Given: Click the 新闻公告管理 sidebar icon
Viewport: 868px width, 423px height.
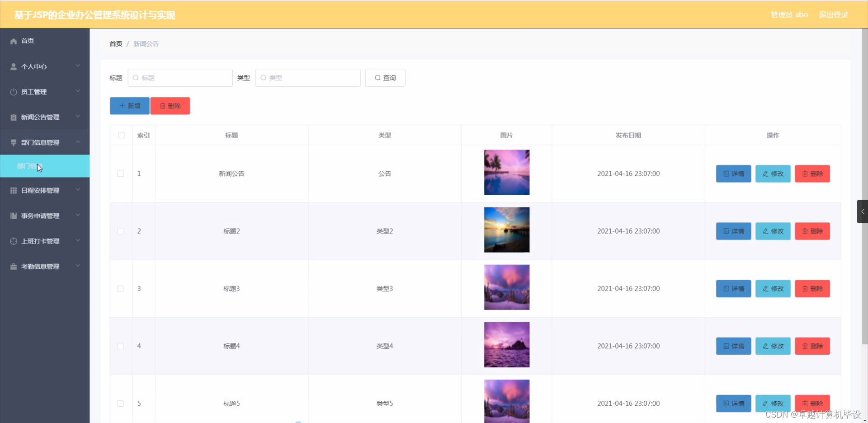Looking at the screenshot, I should click(x=13, y=117).
